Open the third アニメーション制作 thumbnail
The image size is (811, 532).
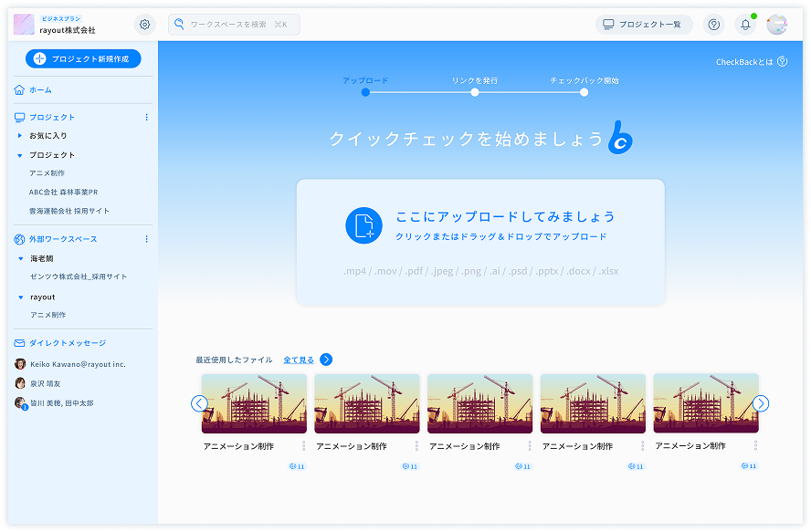coord(480,403)
